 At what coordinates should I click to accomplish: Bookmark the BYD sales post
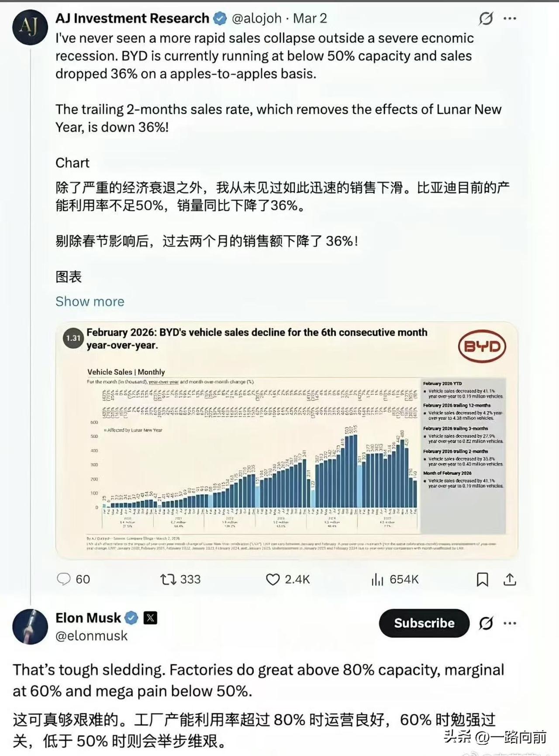click(x=482, y=580)
